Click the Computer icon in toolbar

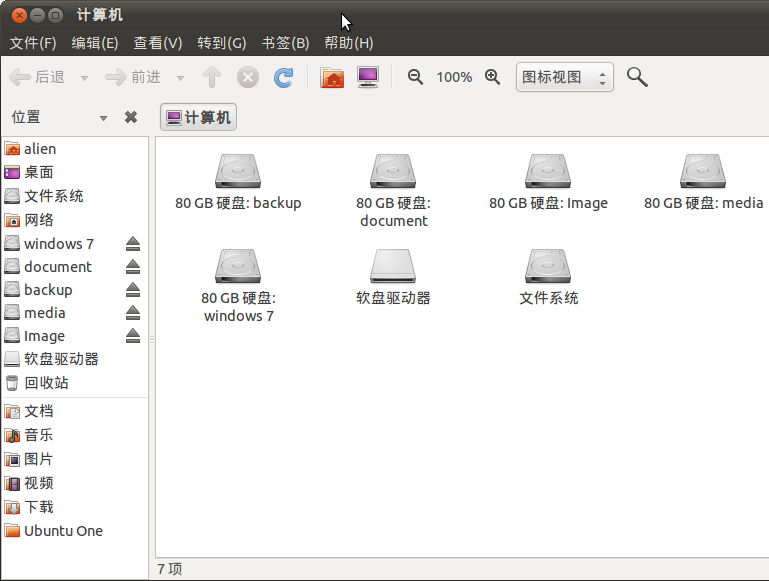pos(368,77)
